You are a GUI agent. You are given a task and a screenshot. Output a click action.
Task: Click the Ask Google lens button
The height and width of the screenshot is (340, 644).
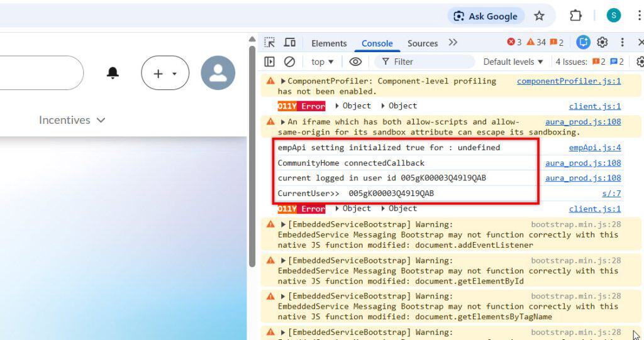point(486,16)
